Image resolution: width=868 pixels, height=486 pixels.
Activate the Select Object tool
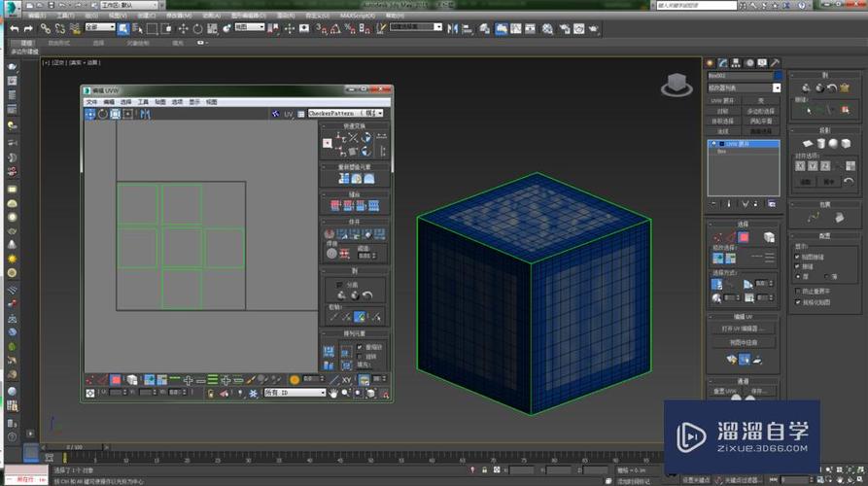coord(122,29)
